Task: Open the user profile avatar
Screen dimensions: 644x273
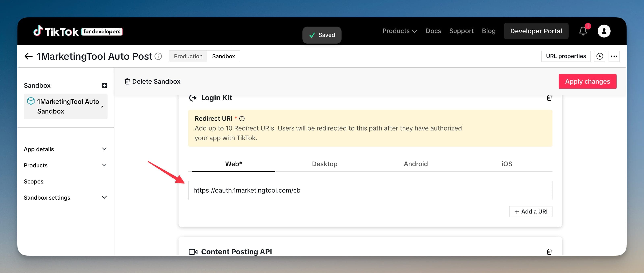Action: 604,31
